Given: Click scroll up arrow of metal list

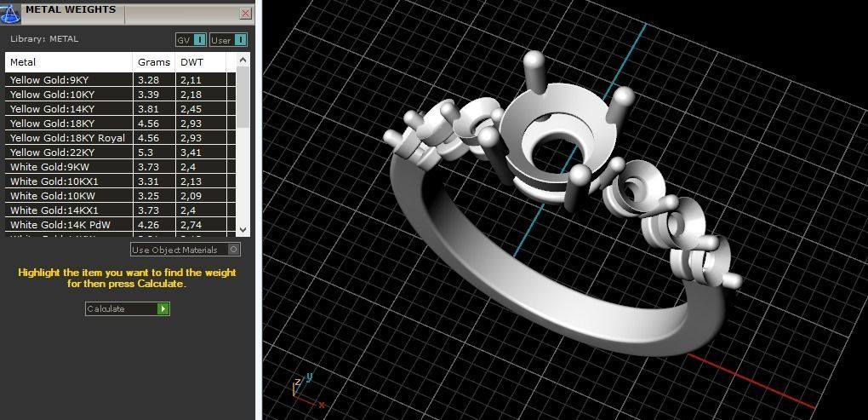Looking at the screenshot, I should coord(243,60).
